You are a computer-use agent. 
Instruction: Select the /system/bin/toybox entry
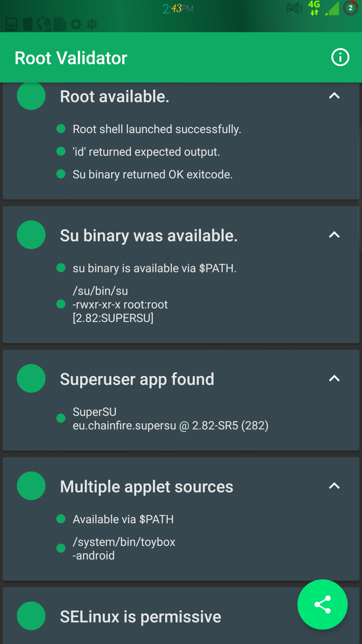124,548
